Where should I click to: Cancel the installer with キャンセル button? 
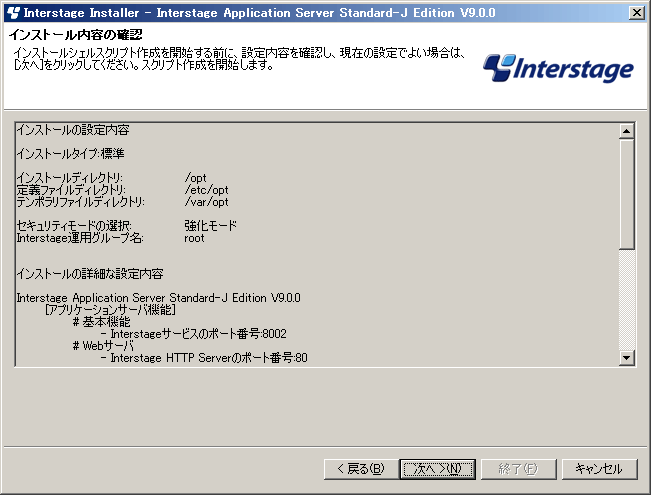[599, 469]
